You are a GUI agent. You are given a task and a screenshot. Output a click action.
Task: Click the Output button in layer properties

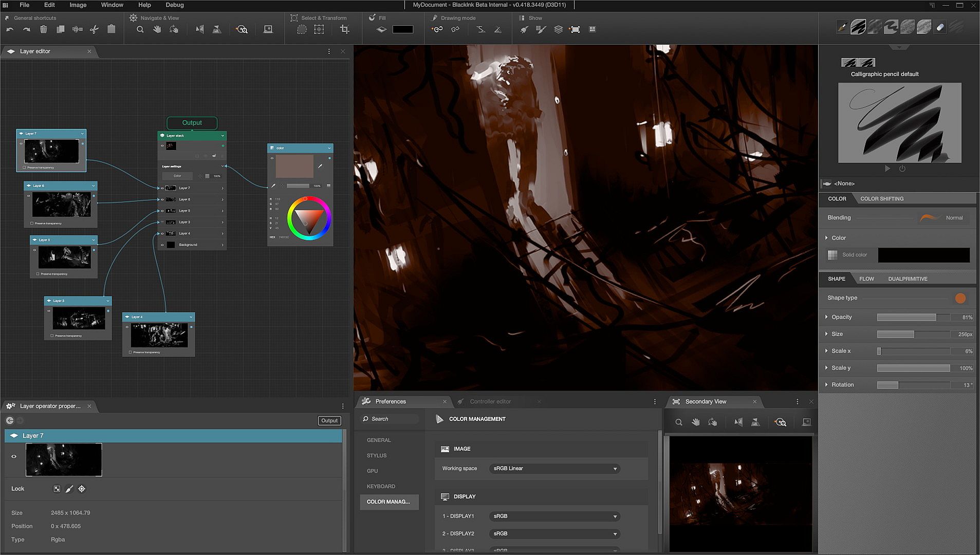point(329,421)
